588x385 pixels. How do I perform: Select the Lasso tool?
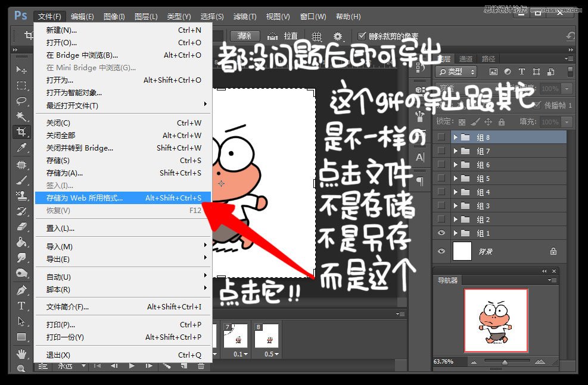coord(21,101)
